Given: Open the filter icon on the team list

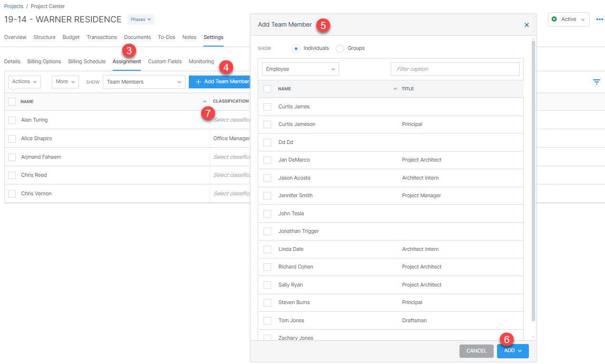Looking at the screenshot, I should point(596,82).
